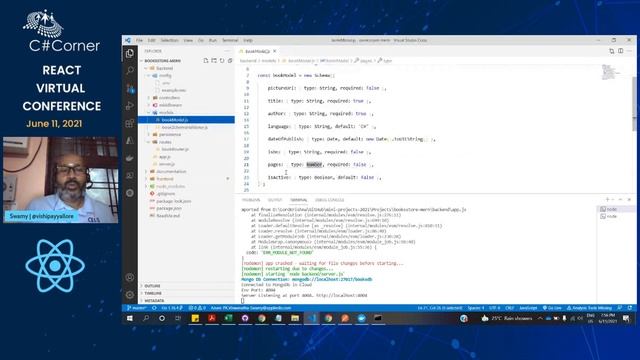Screen dimensions: 640x360
Task: Open the Azure view in activity bar
Action: [130, 141]
